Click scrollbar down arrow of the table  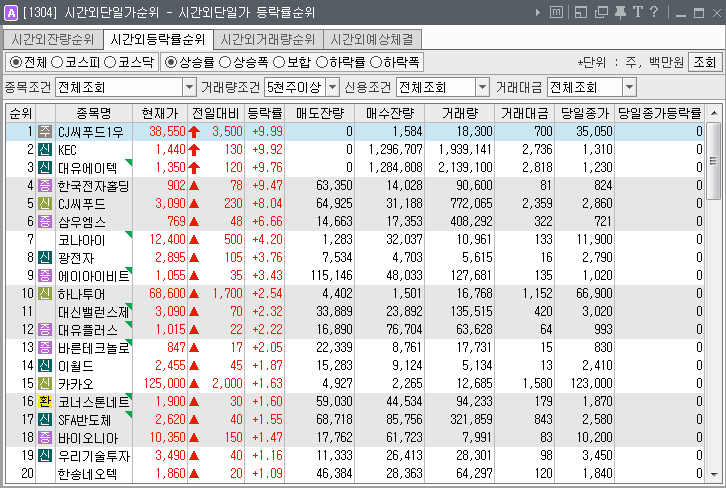tap(714, 474)
